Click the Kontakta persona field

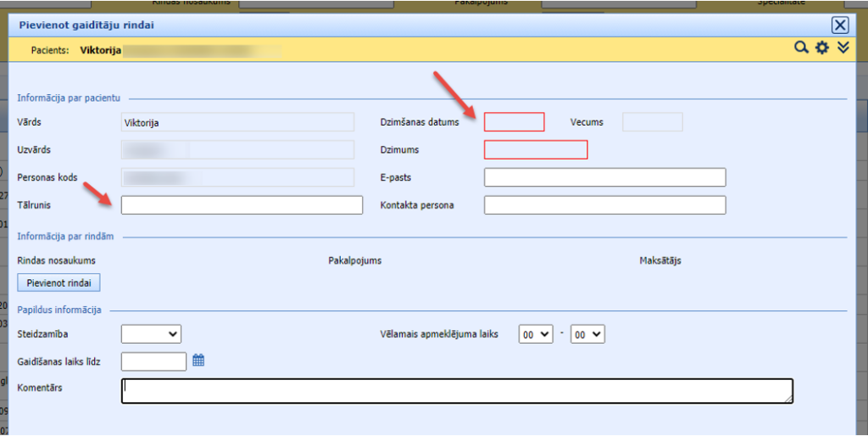(604, 205)
